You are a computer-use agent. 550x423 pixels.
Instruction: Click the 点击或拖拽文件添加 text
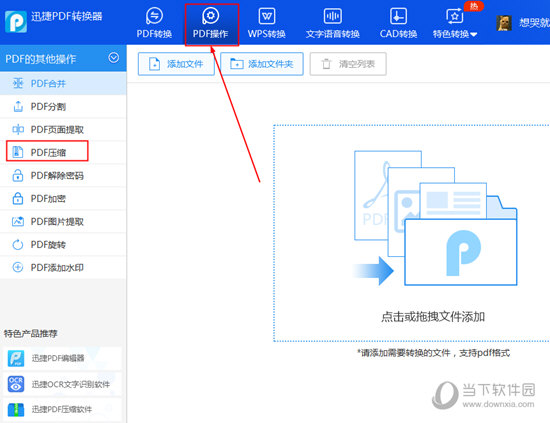point(433,317)
